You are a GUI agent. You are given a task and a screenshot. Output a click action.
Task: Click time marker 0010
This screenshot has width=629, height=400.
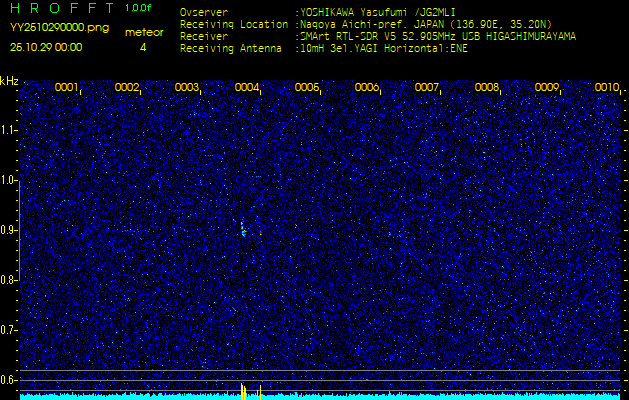click(607, 87)
